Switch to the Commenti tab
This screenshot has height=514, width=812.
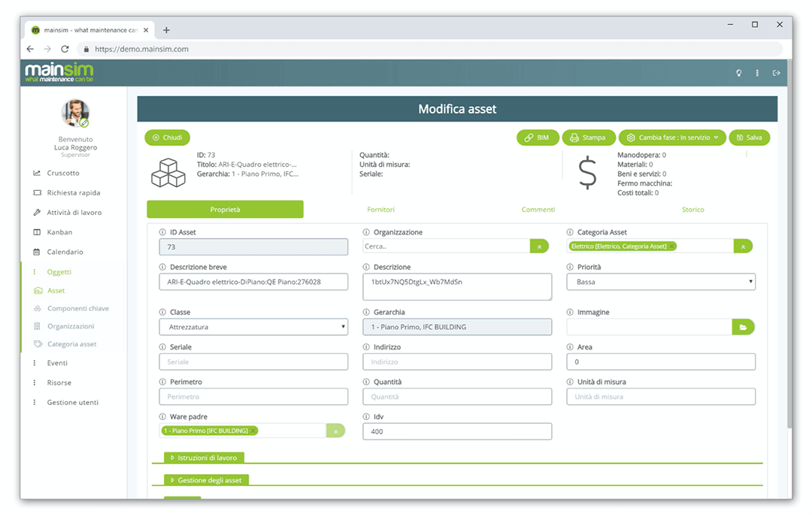coord(538,209)
